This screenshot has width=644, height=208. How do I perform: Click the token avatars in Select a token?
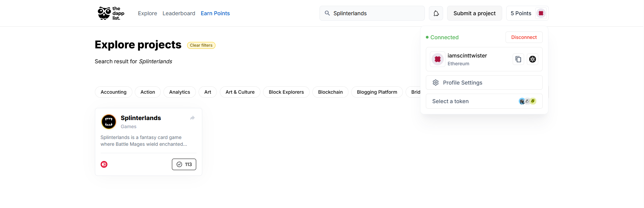click(x=527, y=101)
